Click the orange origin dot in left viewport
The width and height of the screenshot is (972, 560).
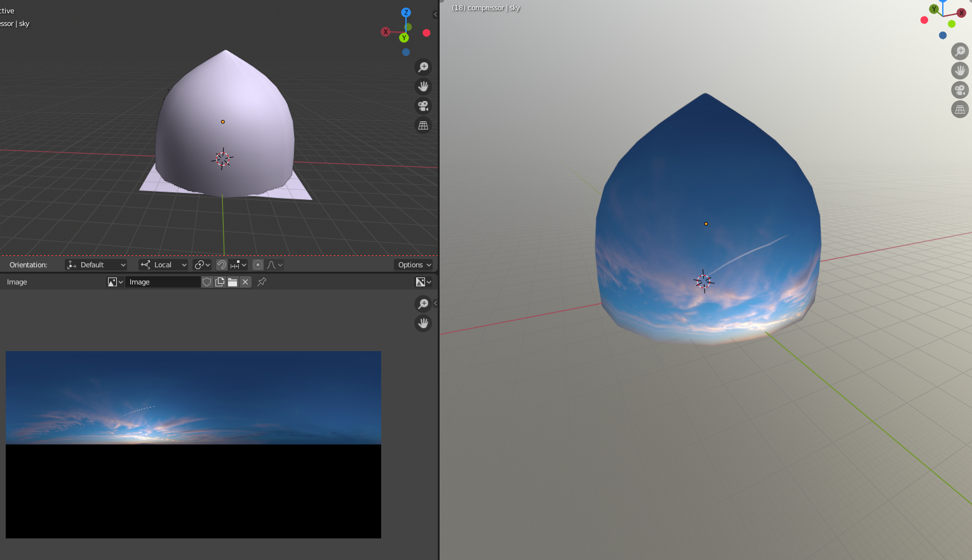(222, 121)
